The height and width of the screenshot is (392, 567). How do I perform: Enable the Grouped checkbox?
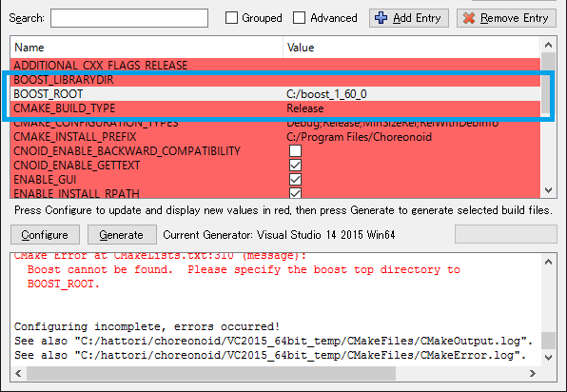click(x=231, y=18)
